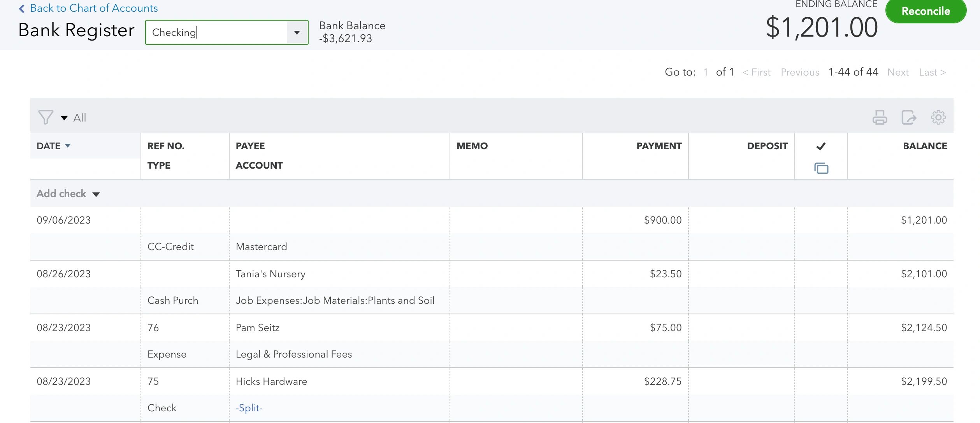Click the DATE column sort arrow
This screenshot has height=423, width=980.
pos(68,146)
